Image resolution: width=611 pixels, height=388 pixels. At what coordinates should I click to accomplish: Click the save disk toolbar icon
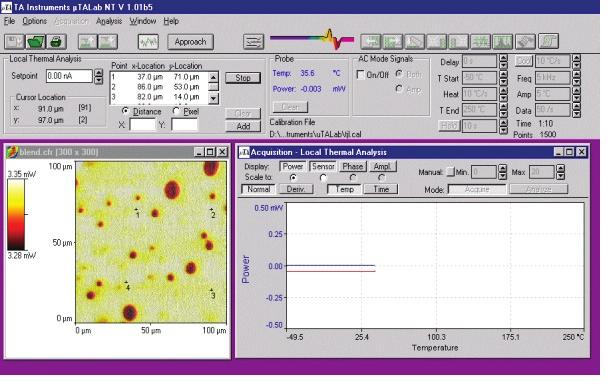click(x=14, y=41)
